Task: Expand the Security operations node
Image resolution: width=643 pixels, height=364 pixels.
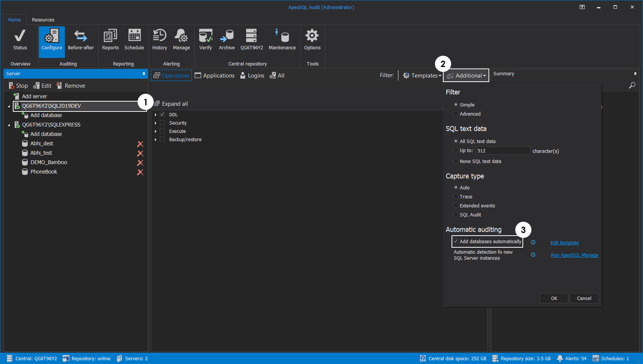Action: 155,123
